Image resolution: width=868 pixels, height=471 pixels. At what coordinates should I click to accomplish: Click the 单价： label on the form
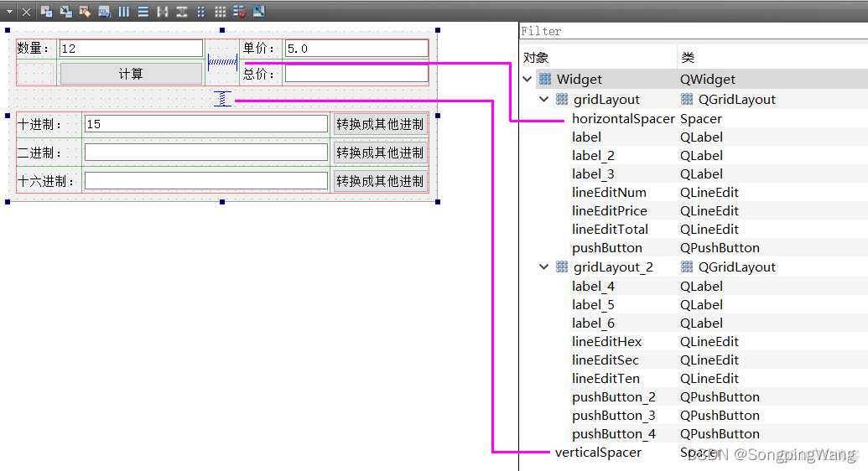pos(259,48)
